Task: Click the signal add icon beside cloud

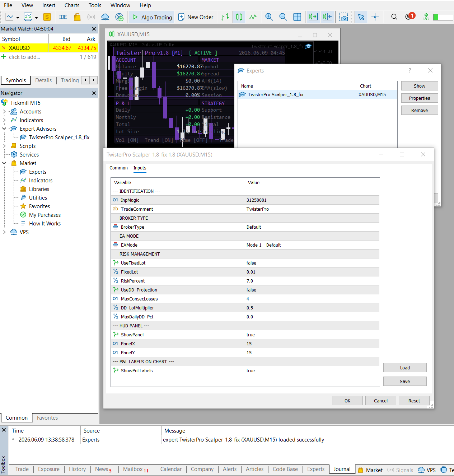Action: 120,17
